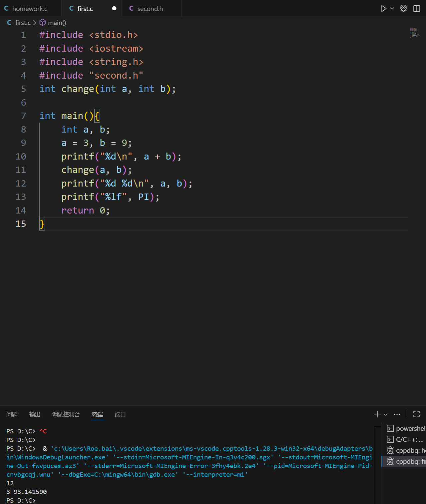Screen dimensions: 426x504
Task: Click the closing brace on line 15
Action: pos(42,224)
